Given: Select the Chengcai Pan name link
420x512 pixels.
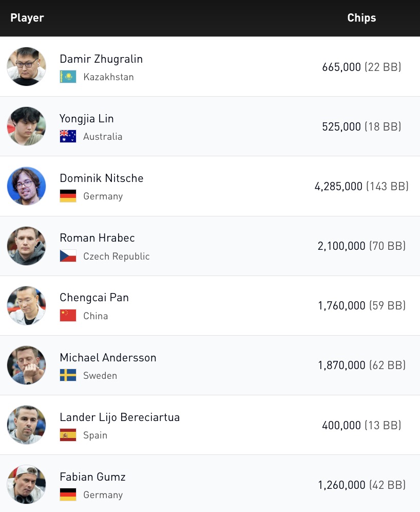Looking at the screenshot, I should point(94,298).
